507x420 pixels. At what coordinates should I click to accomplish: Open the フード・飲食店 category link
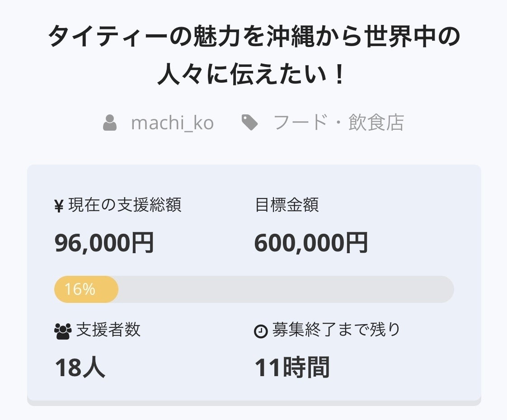(338, 123)
